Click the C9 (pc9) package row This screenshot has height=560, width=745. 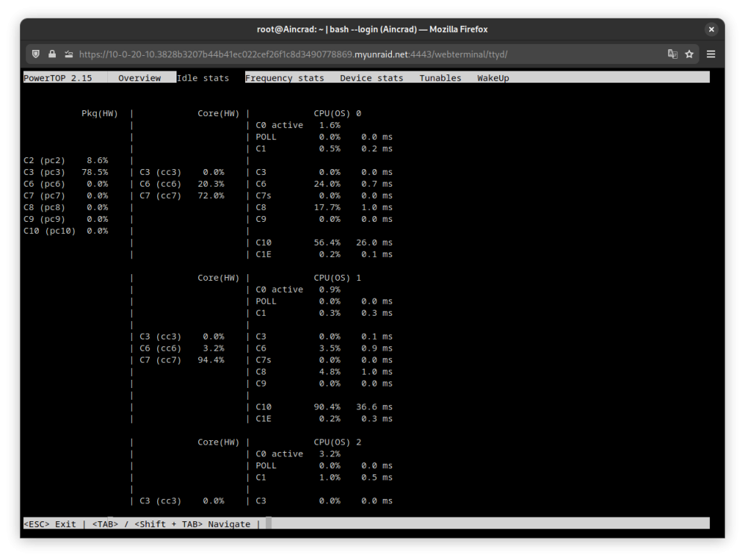pyautogui.click(x=66, y=219)
